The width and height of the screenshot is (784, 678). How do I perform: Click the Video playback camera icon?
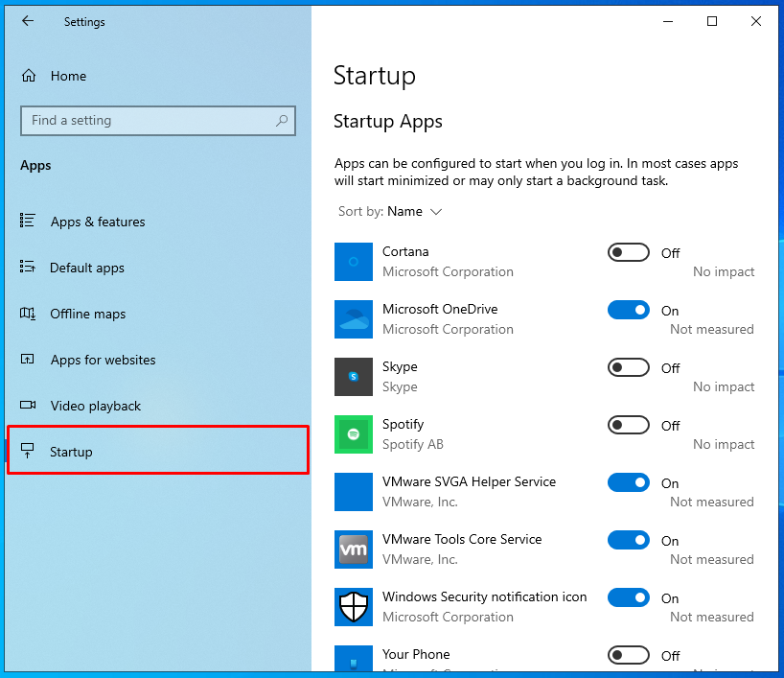[28, 405]
